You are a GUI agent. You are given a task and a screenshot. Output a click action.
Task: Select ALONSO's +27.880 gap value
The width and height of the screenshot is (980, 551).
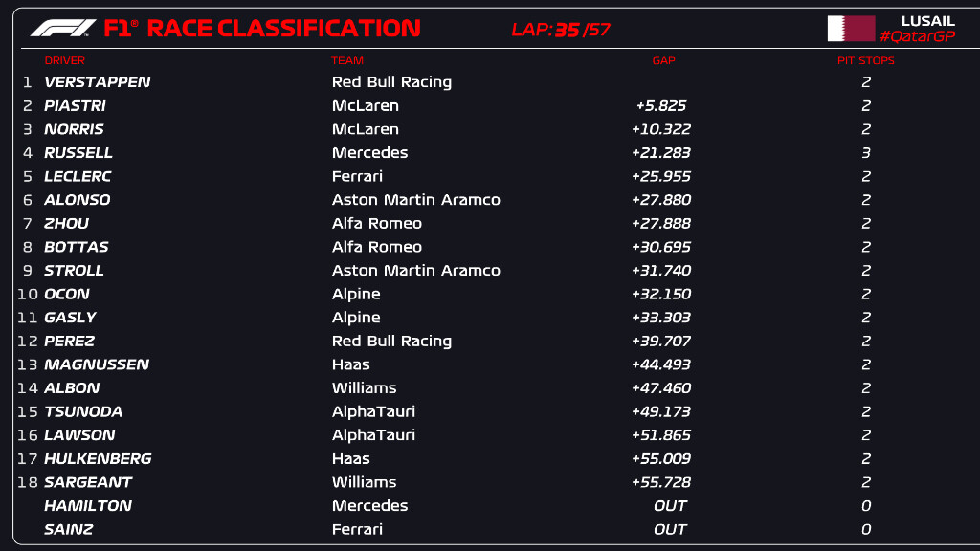[661, 200]
